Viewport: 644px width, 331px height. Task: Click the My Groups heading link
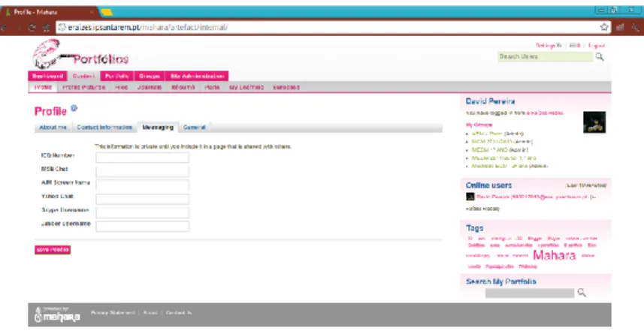point(479,125)
